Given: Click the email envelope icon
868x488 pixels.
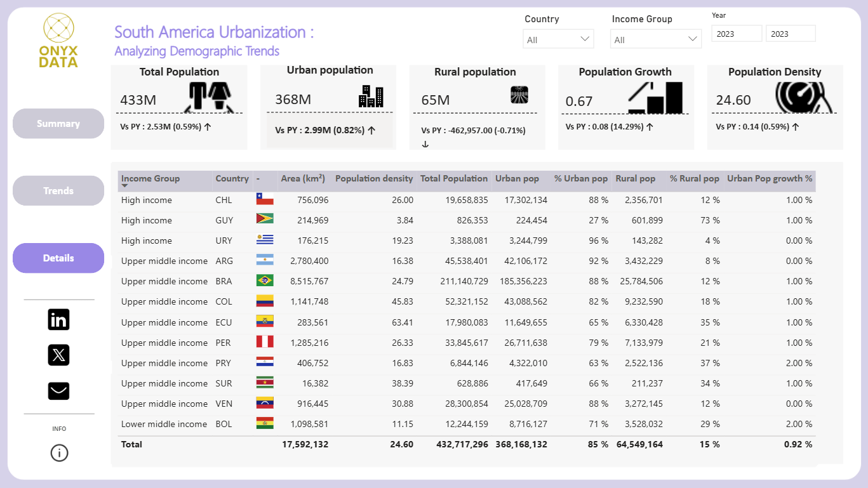Looking at the screenshot, I should pyautogui.click(x=58, y=391).
